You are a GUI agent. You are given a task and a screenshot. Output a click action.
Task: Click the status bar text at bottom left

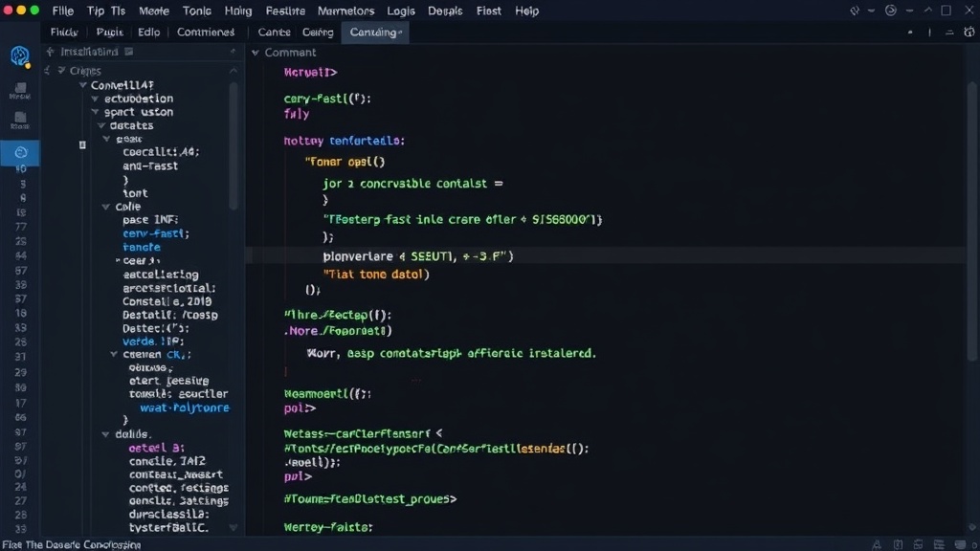point(72,545)
